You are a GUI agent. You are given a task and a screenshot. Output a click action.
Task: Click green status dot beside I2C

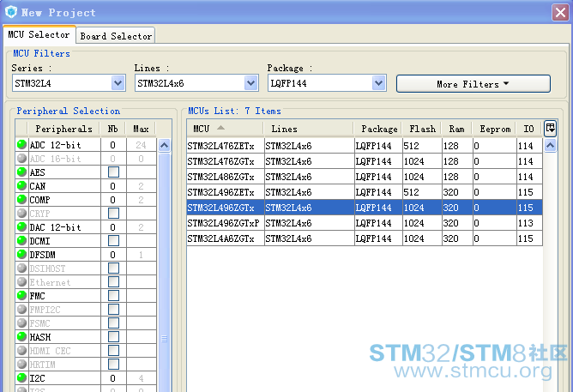pos(22,377)
